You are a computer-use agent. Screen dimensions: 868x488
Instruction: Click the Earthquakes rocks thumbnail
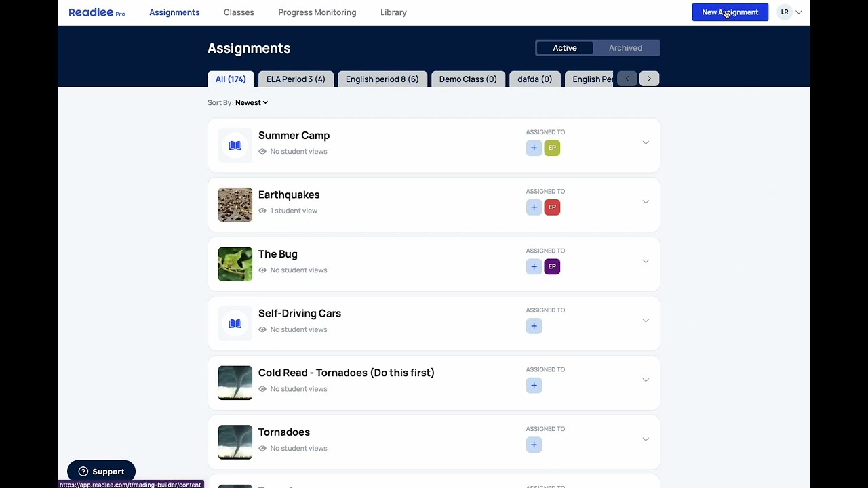[x=235, y=205]
